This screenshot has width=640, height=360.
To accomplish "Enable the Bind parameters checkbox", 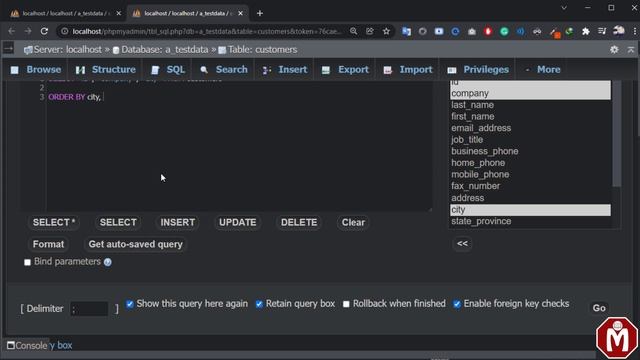I will tap(27, 262).
